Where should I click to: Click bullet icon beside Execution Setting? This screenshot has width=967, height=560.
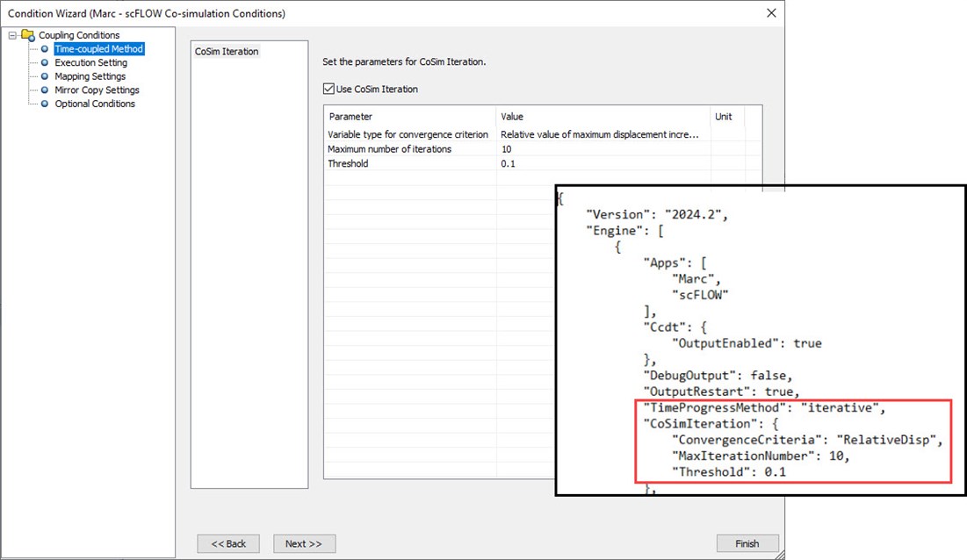click(45, 63)
